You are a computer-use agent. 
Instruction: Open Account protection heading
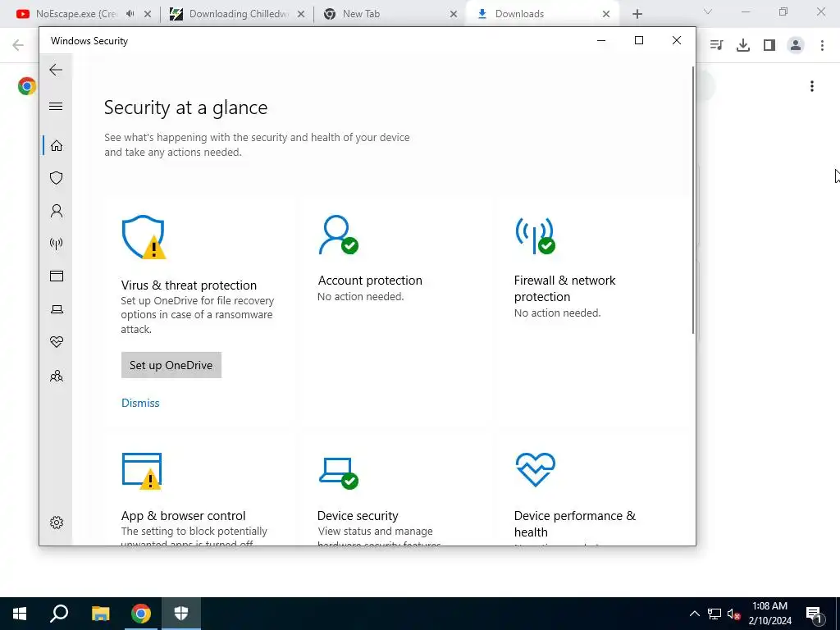point(370,281)
